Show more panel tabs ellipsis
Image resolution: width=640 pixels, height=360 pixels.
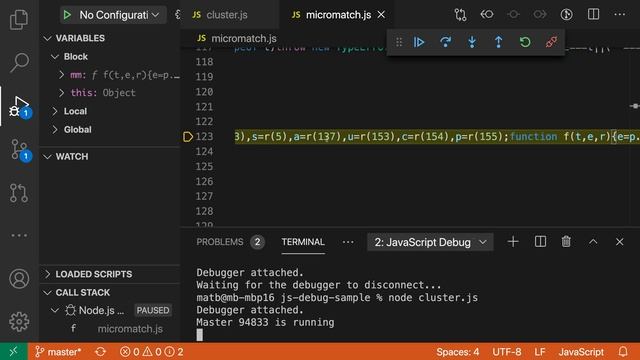pyautogui.click(x=348, y=242)
